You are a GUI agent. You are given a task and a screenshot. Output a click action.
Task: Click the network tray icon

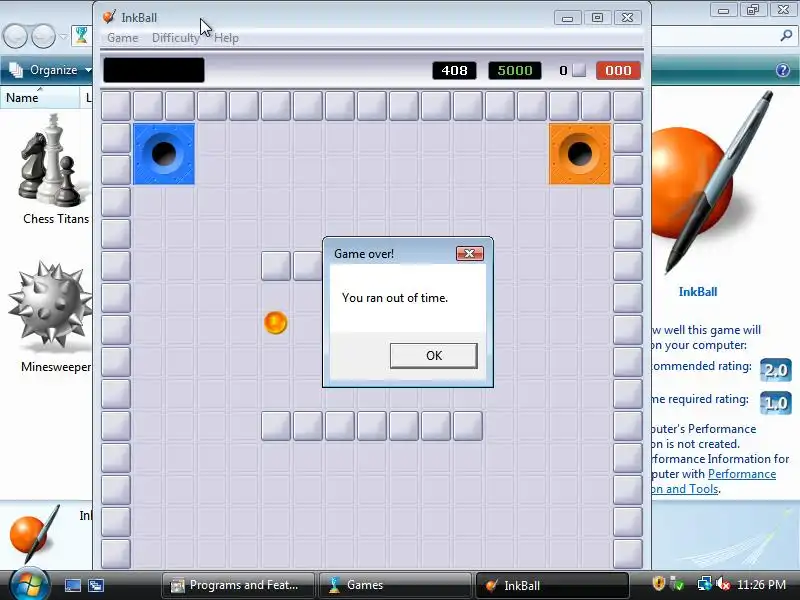coord(705,583)
